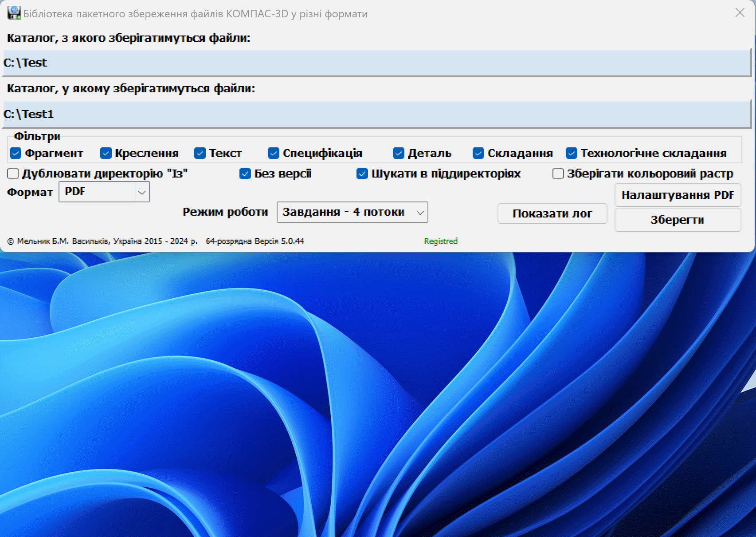Viewport: 756px width, 537px height.
Task: Disable the Деталь filter checkbox
Action: [x=399, y=153]
